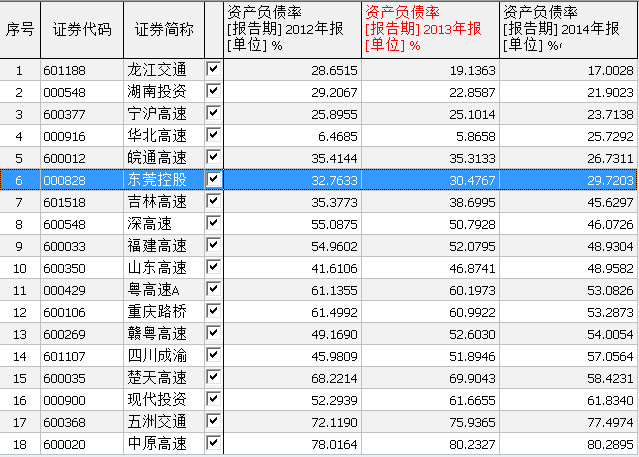
Task: Click value 6.4685 for 华北高速
Action: pos(337,137)
